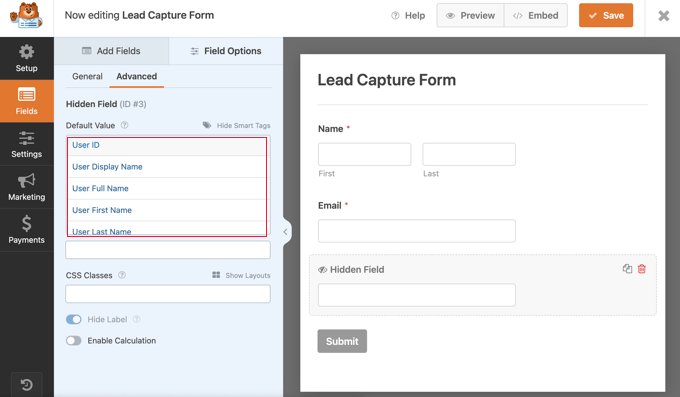Viewport: 680px width, 397px height.
Task: Click the Default Value help icon
Action: (x=124, y=125)
